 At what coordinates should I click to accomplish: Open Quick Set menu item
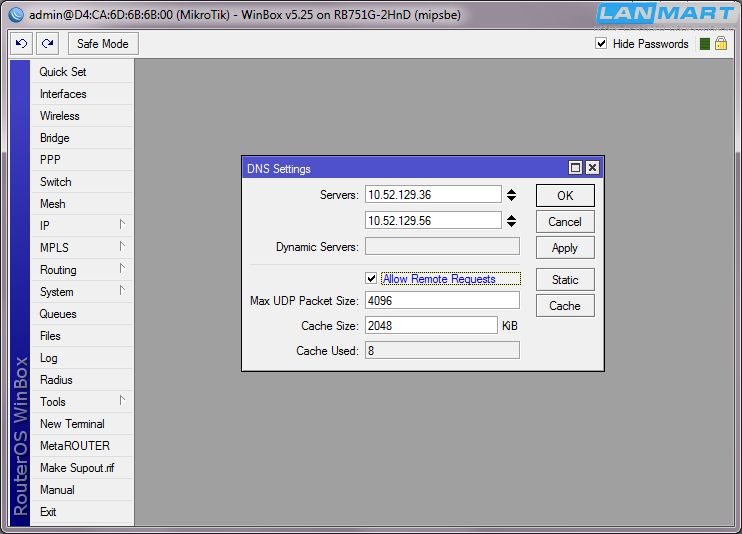[x=81, y=72]
